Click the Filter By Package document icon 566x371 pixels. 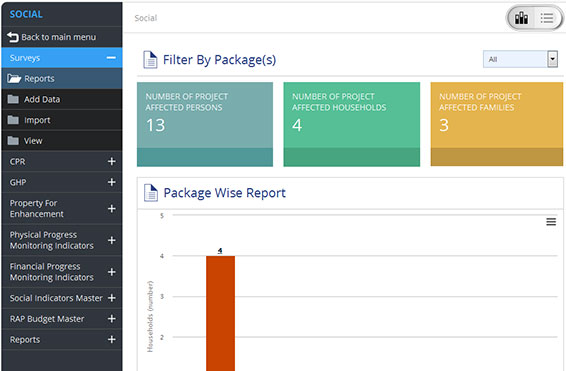click(x=150, y=60)
